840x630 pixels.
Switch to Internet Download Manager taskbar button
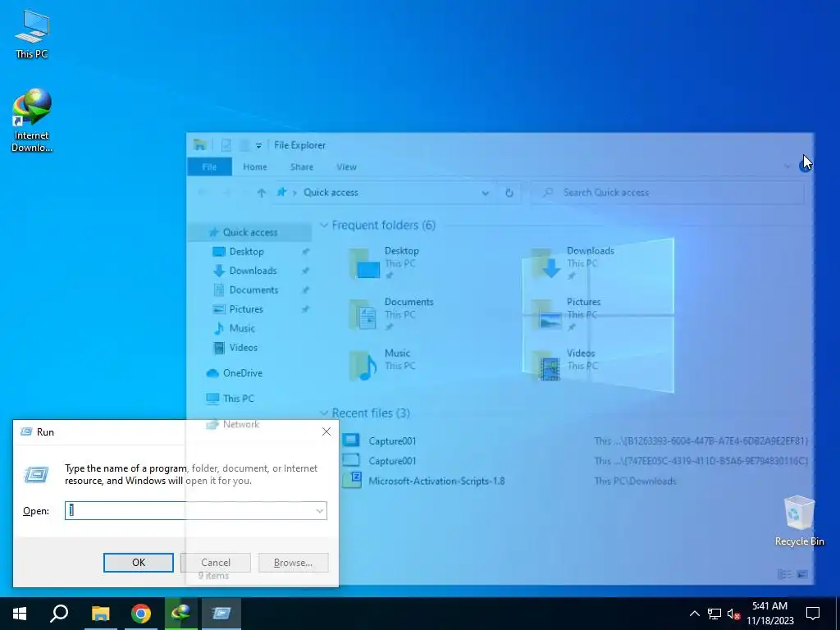(x=181, y=614)
